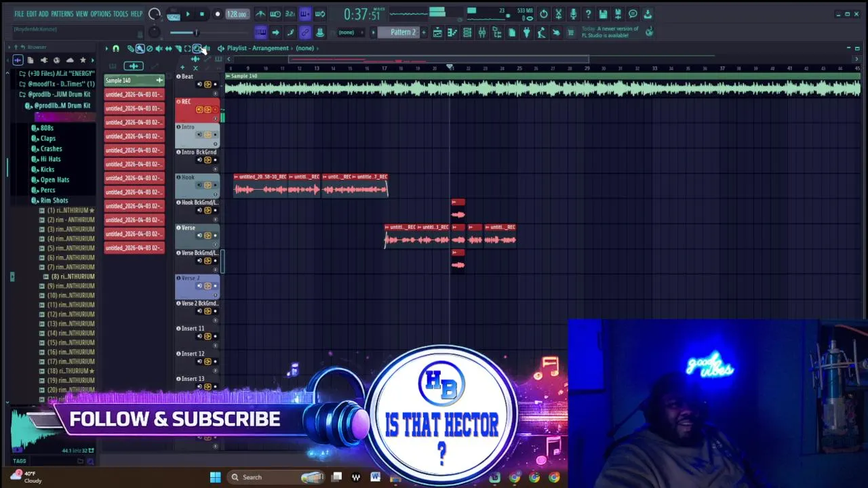Screen dimensions: 868x488
Task: Select the playlist Delete tool
Action: tap(149, 48)
